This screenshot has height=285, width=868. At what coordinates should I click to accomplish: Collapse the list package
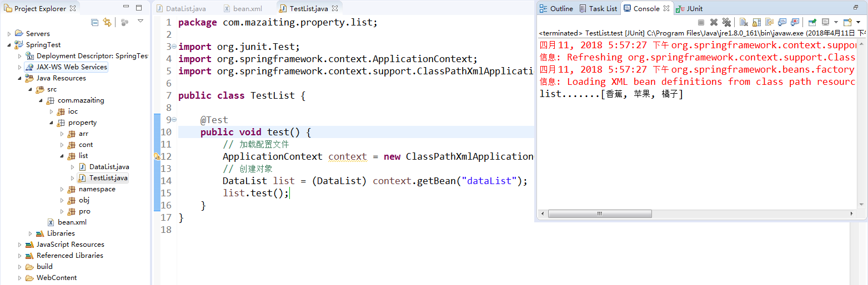tap(62, 156)
